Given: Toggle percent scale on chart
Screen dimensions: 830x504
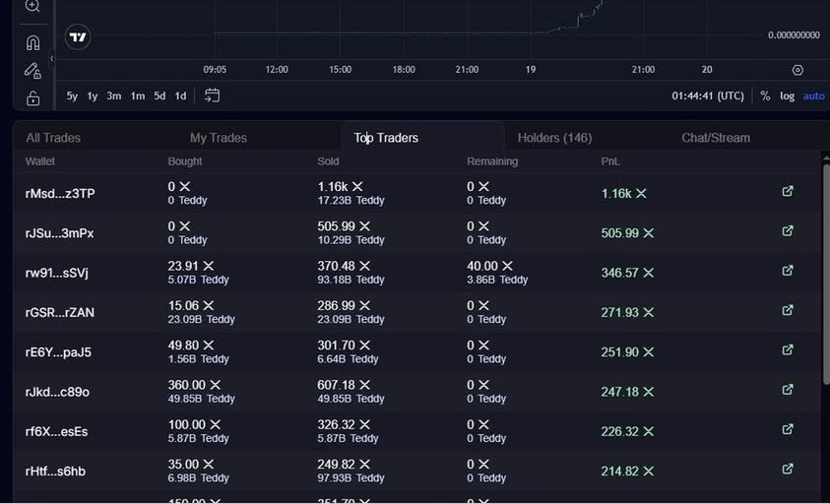Looking at the screenshot, I should pyautogui.click(x=765, y=95).
